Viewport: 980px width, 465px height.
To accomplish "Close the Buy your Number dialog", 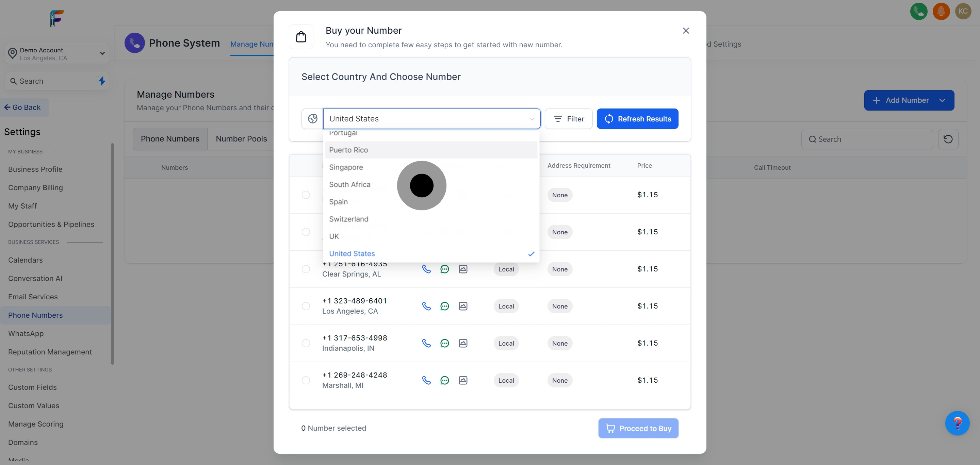I will pos(686,31).
